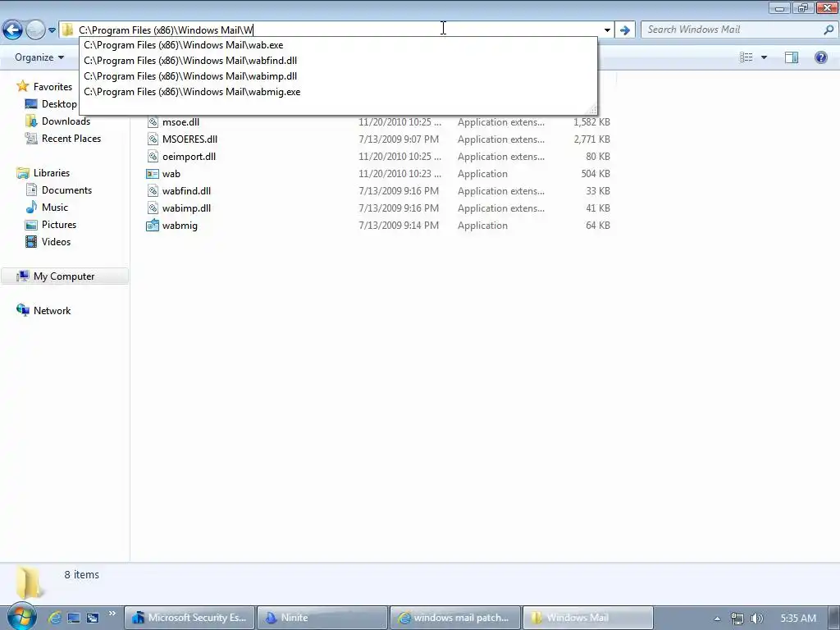Open the Windows Start menu
Image resolution: width=840 pixels, height=630 pixels.
click(21, 617)
